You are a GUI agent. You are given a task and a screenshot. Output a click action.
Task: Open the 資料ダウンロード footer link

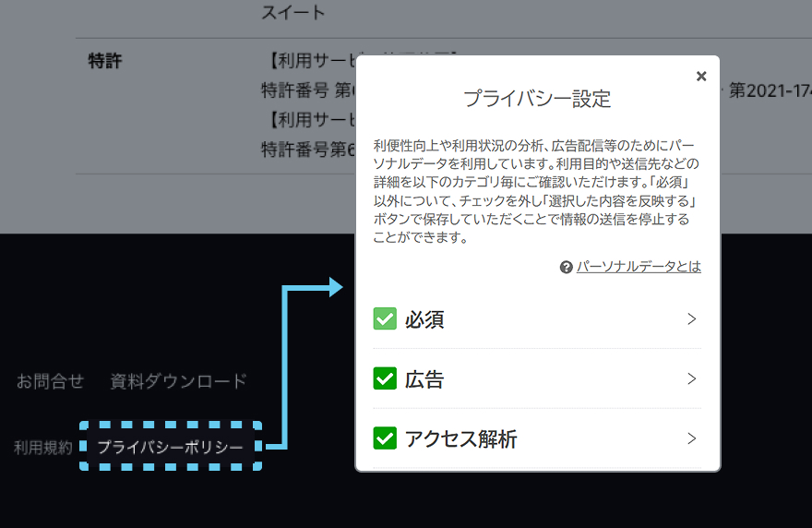click(x=179, y=381)
